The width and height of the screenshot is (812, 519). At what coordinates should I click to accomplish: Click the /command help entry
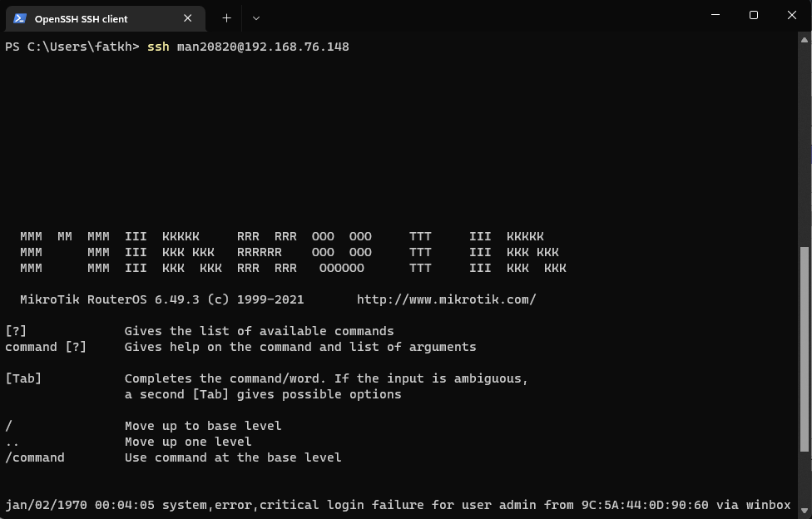click(x=35, y=457)
